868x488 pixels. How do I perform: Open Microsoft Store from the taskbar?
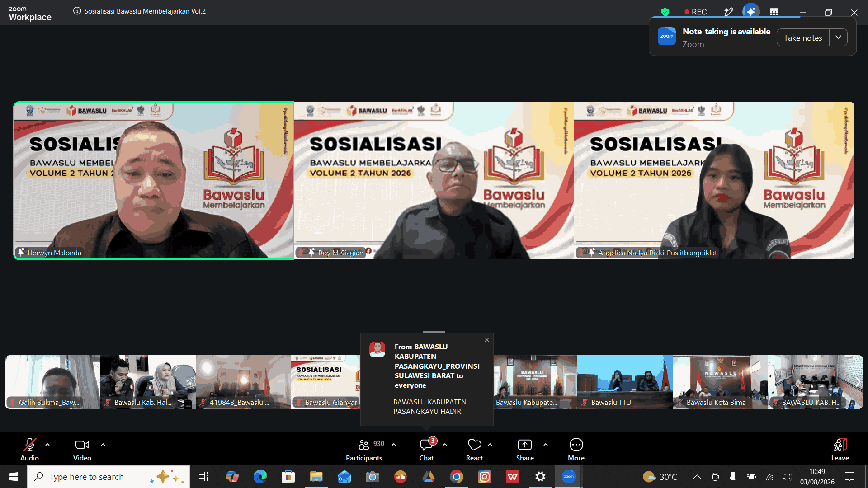(288, 477)
